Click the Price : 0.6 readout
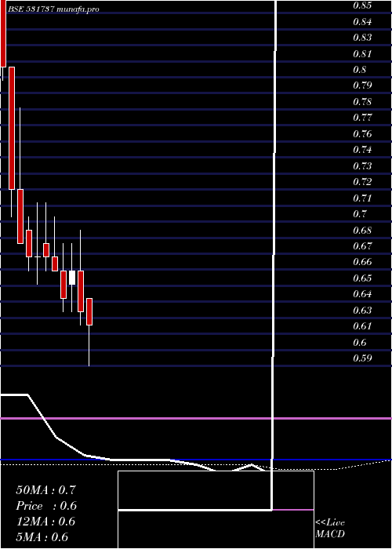The height and width of the screenshot is (549, 392). [x=46, y=506]
